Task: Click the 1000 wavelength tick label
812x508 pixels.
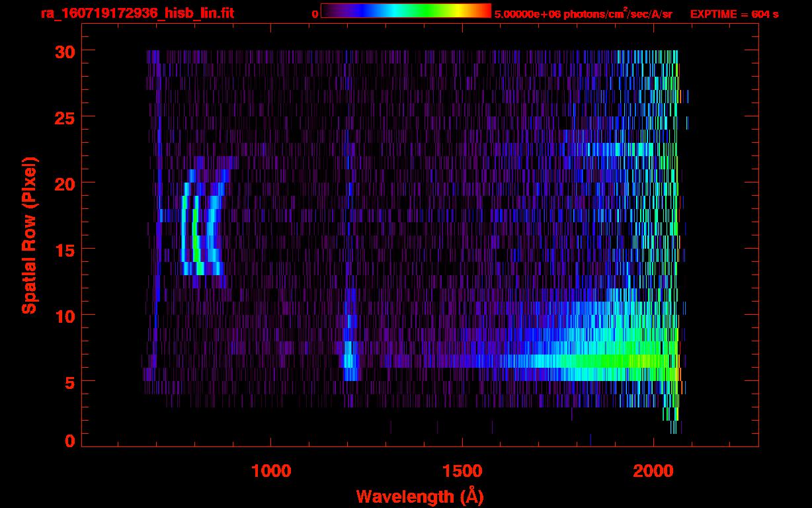Action: point(271,471)
